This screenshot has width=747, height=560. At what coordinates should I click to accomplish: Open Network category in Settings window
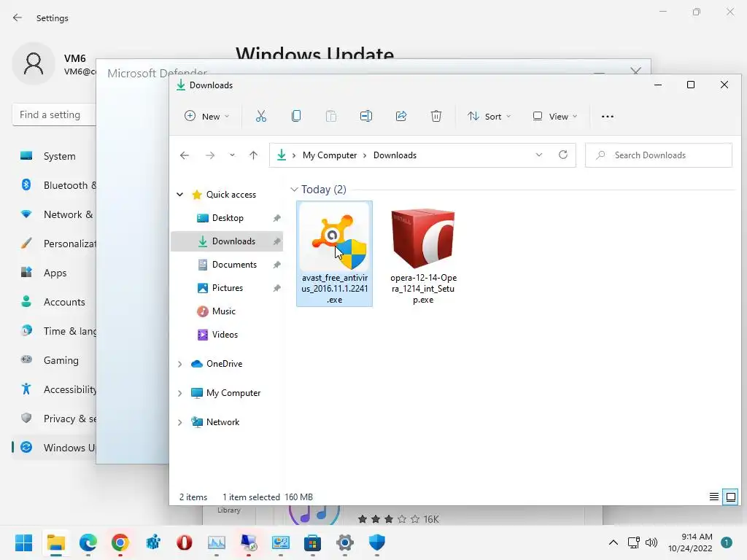tap(54, 214)
